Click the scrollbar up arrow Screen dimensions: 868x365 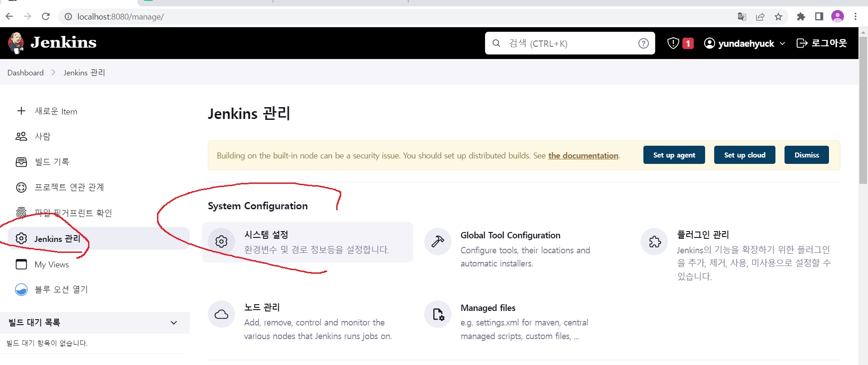click(863, 32)
